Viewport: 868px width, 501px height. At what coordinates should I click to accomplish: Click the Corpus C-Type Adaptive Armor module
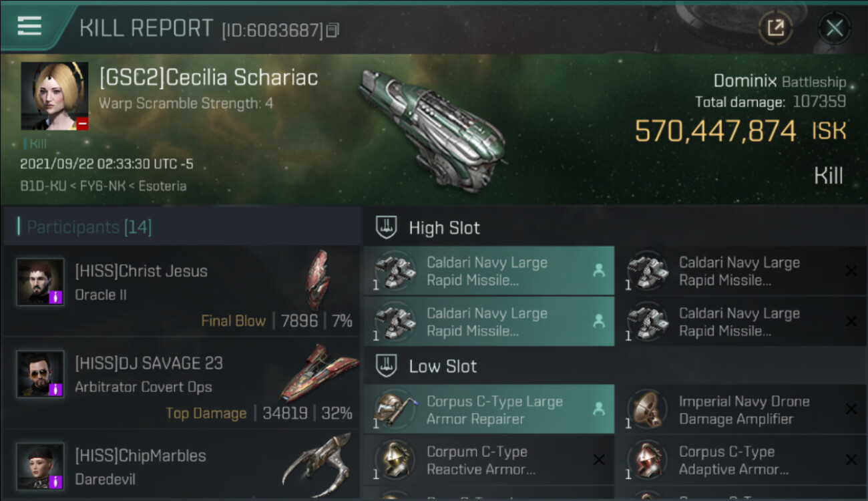tap(741, 460)
